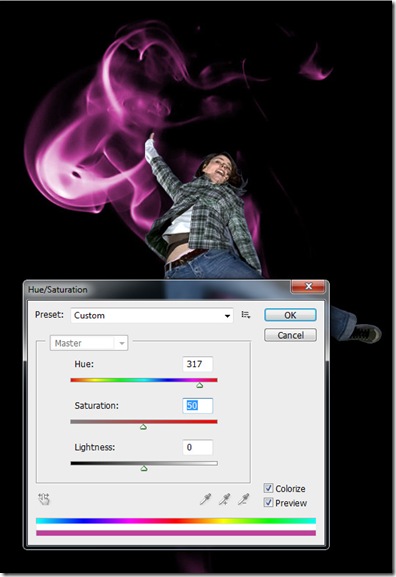Screen dimensions: 396x577
Task: Click the upper rainbow color bar
Action: pyautogui.click(x=176, y=521)
